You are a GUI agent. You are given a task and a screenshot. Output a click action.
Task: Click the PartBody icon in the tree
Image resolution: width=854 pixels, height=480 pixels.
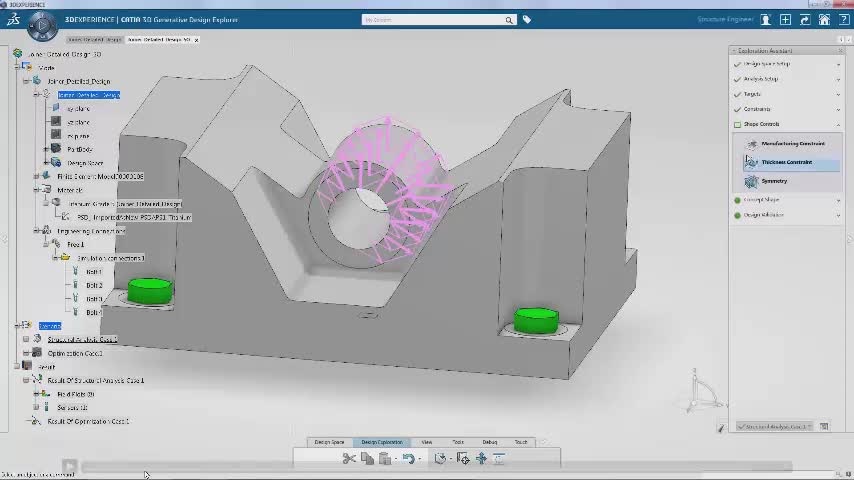[x=56, y=149]
